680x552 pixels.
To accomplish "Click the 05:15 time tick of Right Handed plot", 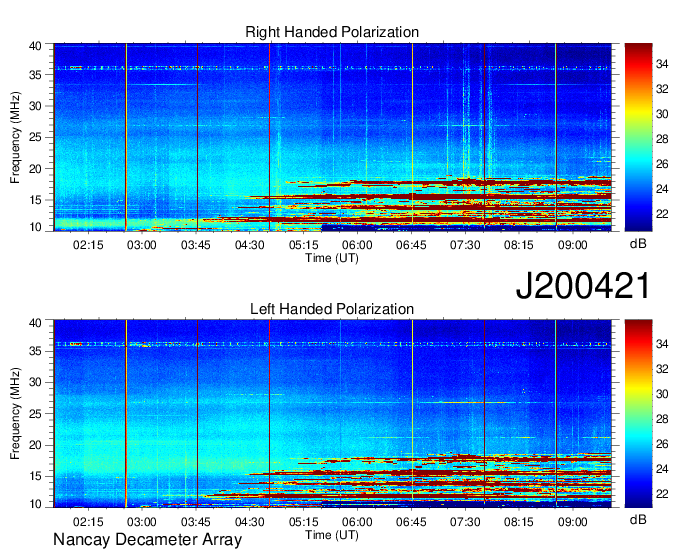I will [304, 245].
